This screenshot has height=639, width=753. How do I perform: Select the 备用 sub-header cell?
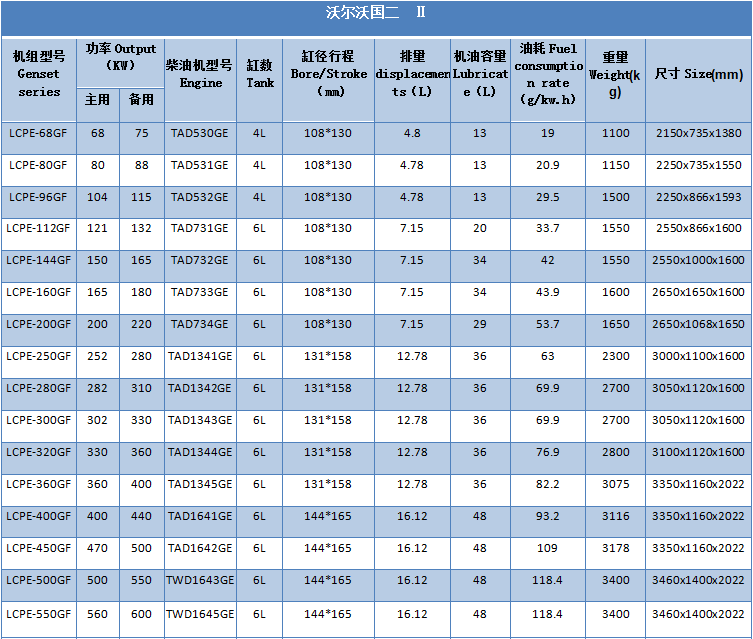click(141, 100)
